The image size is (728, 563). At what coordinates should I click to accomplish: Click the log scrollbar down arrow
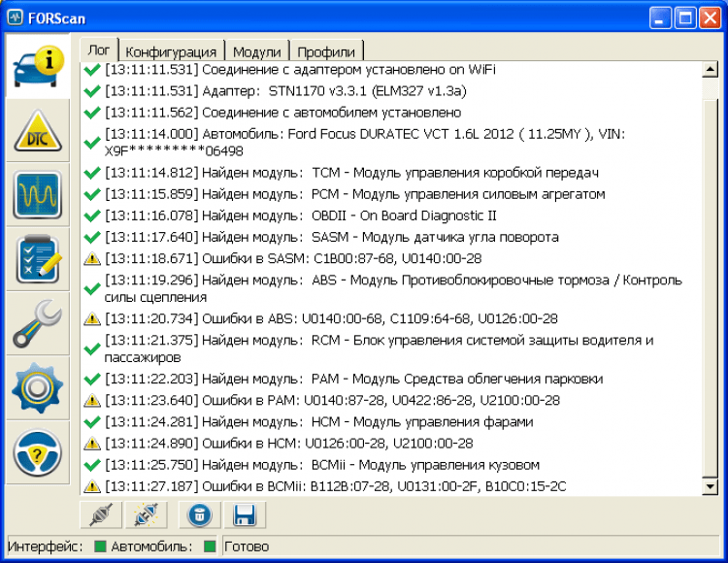click(710, 486)
